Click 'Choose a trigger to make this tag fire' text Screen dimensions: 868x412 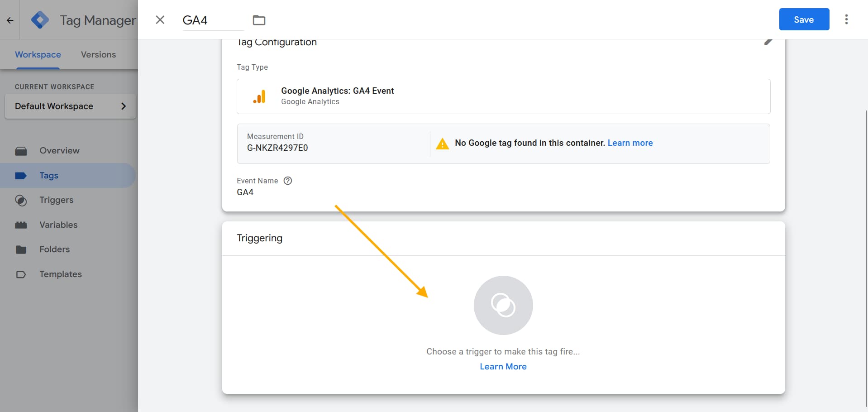[x=503, y=352]
